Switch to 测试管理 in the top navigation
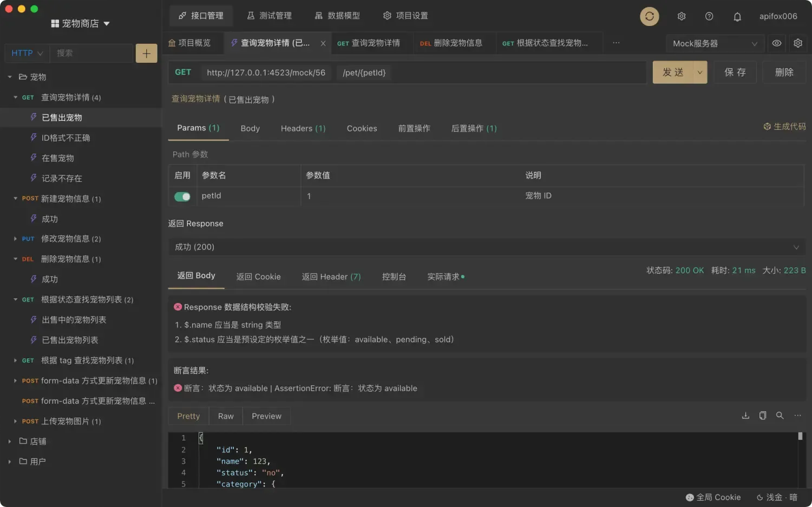The width and height of the screenshot is (812, 507). pyautogui.click(x=270, y=16)
